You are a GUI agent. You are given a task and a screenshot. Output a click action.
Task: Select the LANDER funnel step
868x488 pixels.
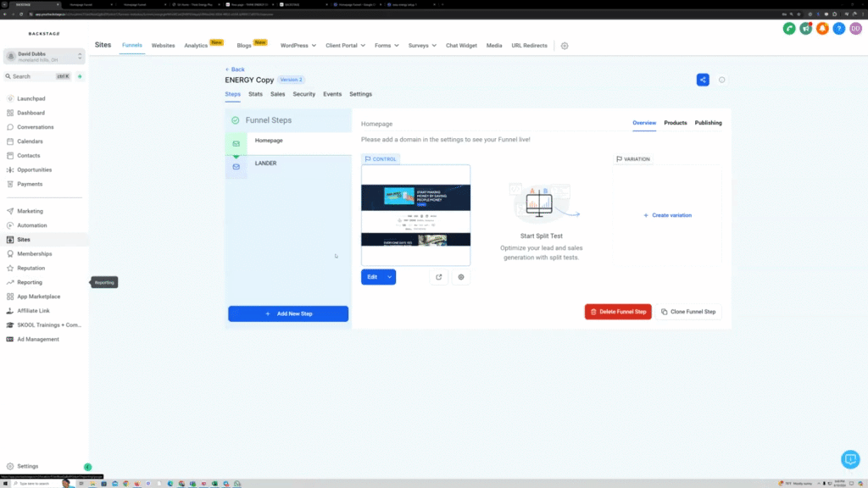click(x=288, y=167)
